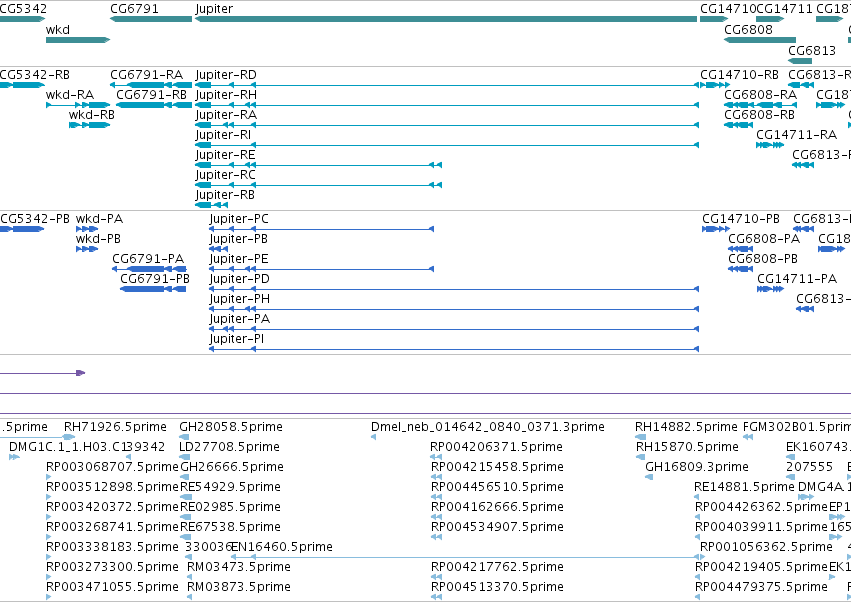Click EST RP004206371.5prime
Image resolution: width=851 pixels, height=602 pixels.
click(496, 447)
